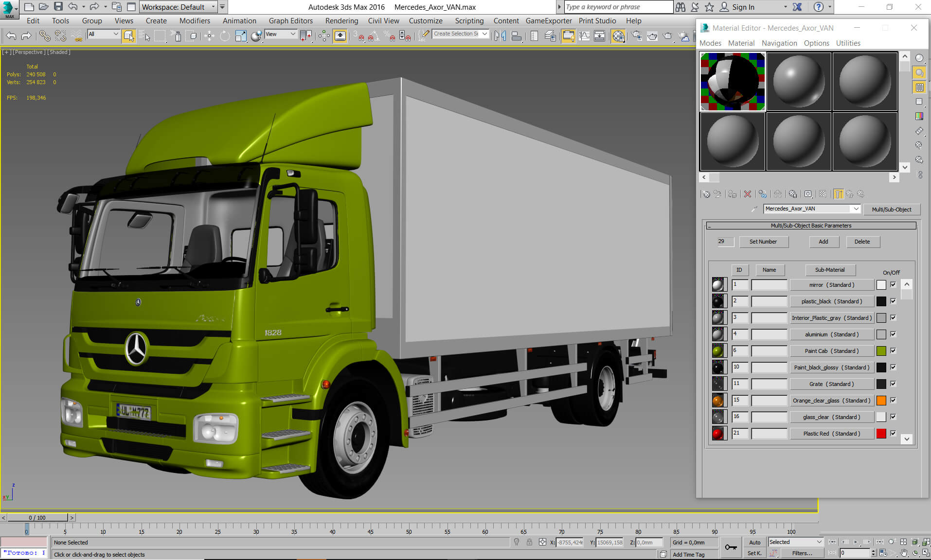This screenshot has height=560, width=931.
Task: Click Maximize Viewport Toggle icon
Action: coord(926,553)
